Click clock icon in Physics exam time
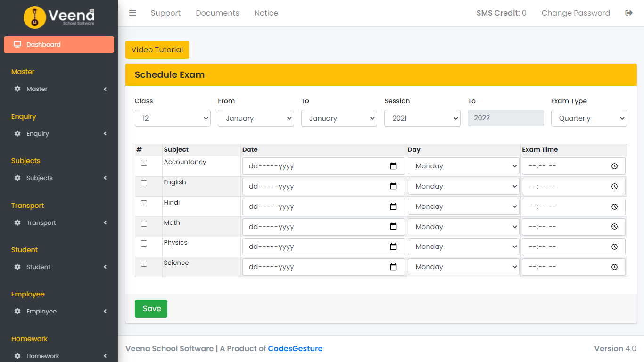Viewport: 644px width, 362px height. coord(614,247)
